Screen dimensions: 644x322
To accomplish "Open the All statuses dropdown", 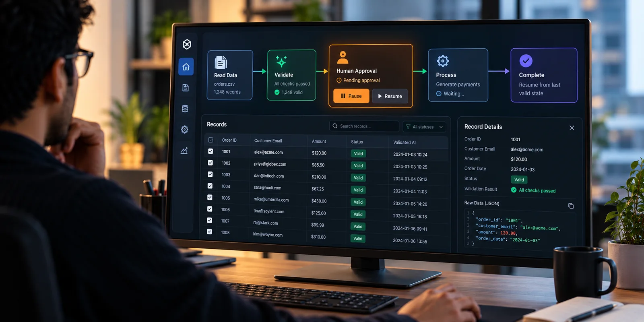I will 424,127.
